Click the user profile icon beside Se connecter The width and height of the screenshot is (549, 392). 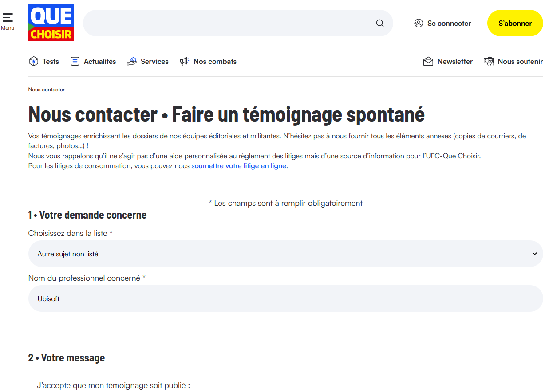(x=419, y=23)
